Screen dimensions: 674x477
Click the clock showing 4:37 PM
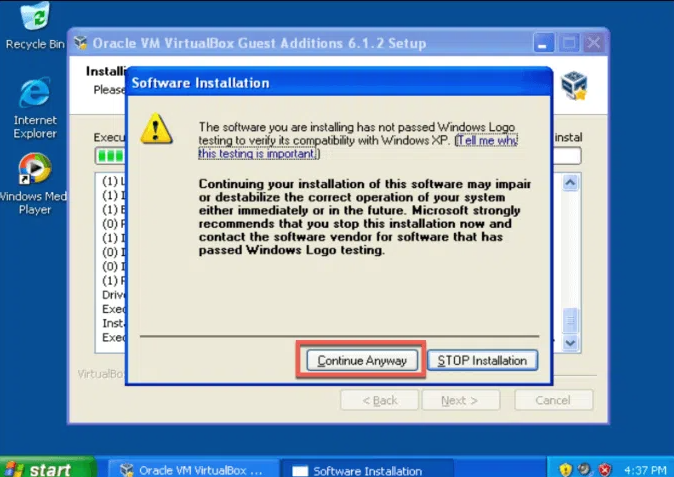[x=645, y=470]
